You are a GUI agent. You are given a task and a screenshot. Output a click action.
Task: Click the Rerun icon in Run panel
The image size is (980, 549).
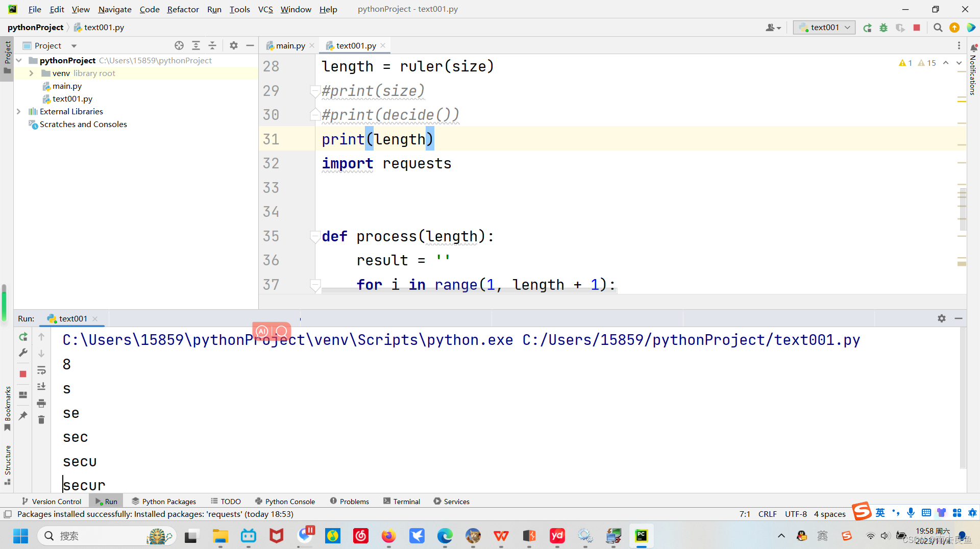(x=22, y=337)
